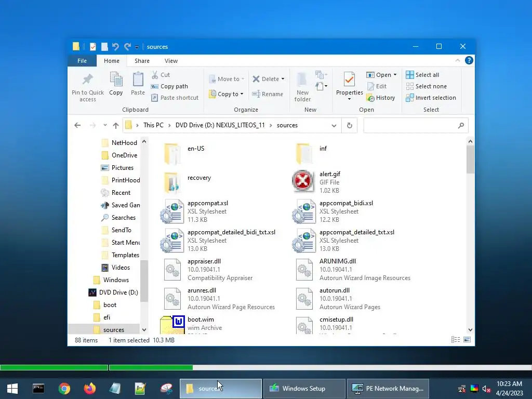Open Customize Quick Access Toolbar dropdown

pyautogui.click(x=137, y=47)
